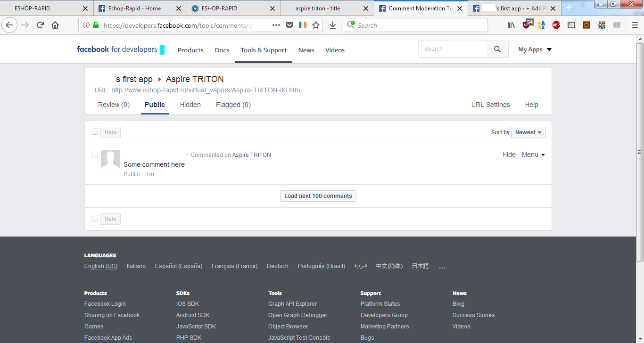The image size is (644, 343).
Task: Open the My Apps dropdown
Action: tap(535, 49)
